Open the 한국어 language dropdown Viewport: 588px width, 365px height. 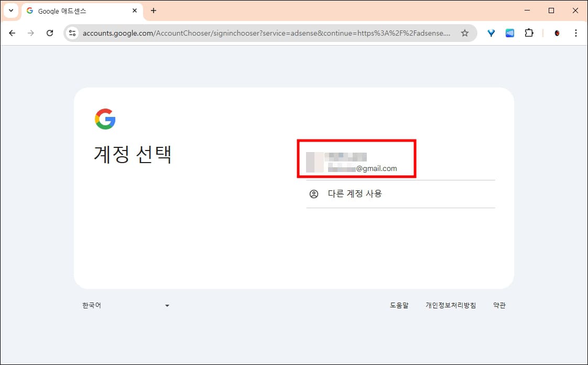tap(126, 305)
